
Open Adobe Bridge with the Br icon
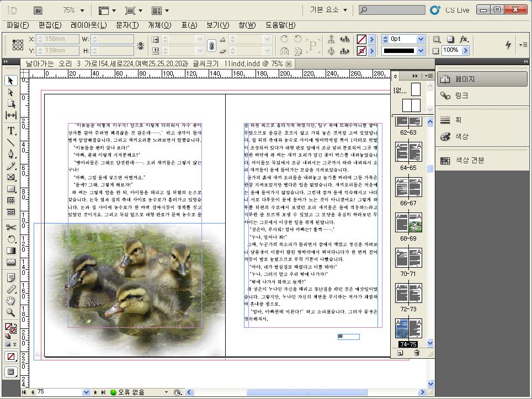(38, 10)
